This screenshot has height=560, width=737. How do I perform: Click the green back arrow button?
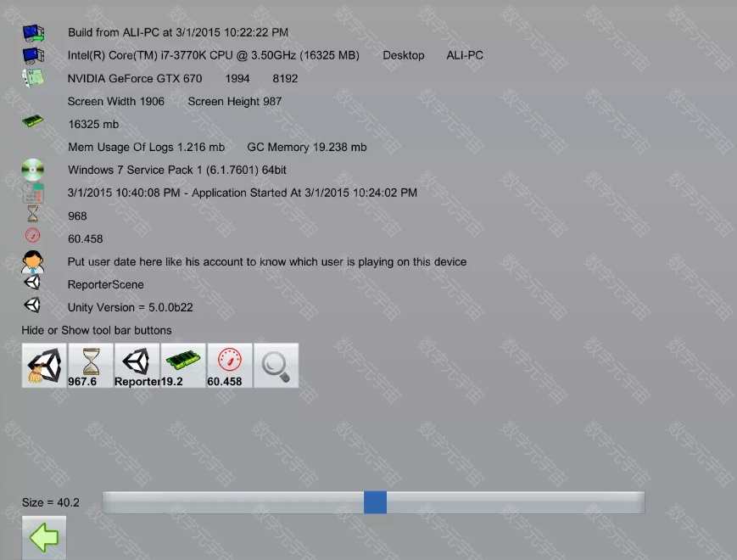(x=44, y=537)
